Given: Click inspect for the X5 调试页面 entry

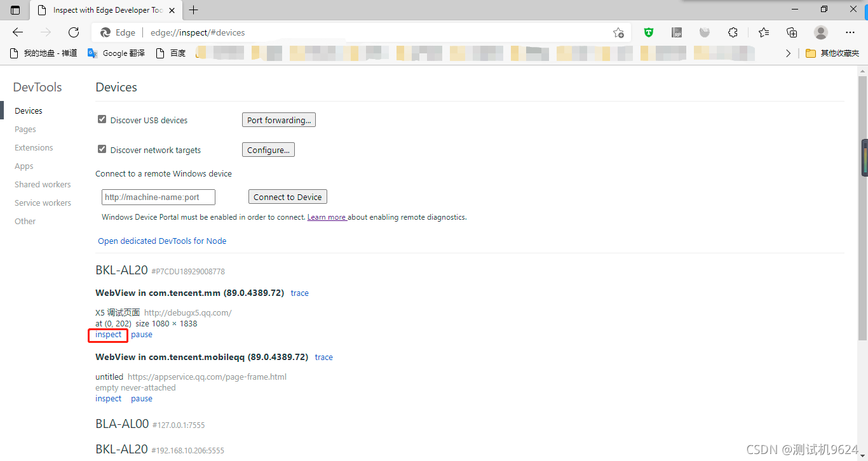Looking at the screenshot, I should (x=109, y=335).
